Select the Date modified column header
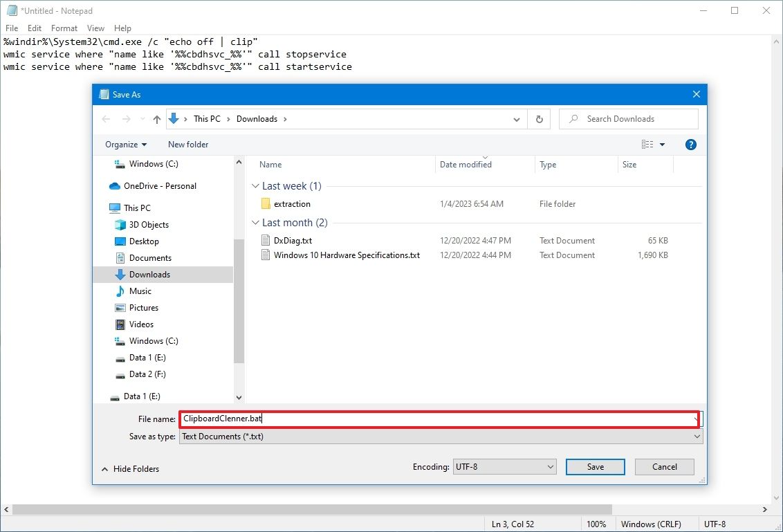This screenshot has width=783, height=532. 465,165
